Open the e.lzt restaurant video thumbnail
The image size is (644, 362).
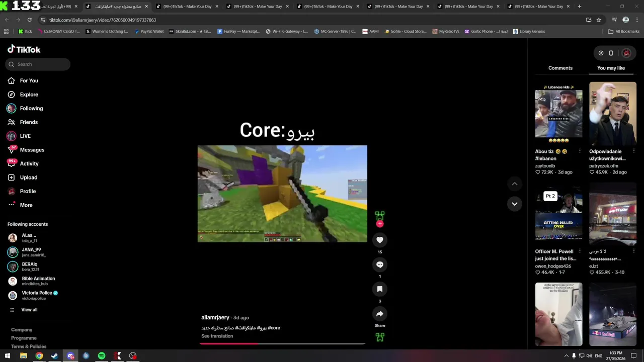612,214
